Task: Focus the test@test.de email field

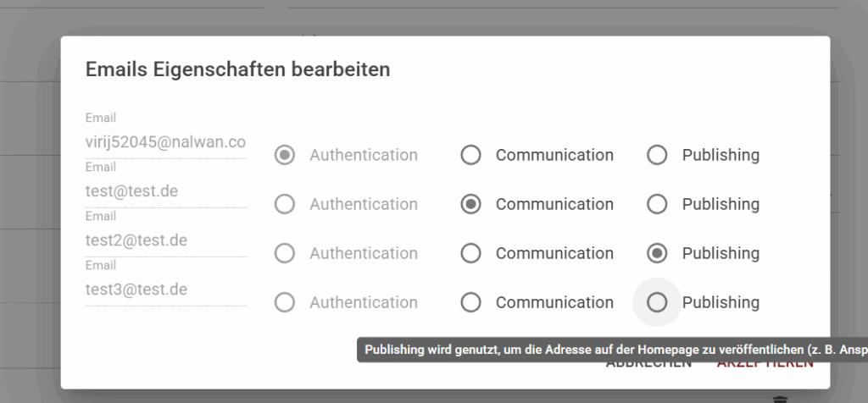Action: [x=166, y=191]
